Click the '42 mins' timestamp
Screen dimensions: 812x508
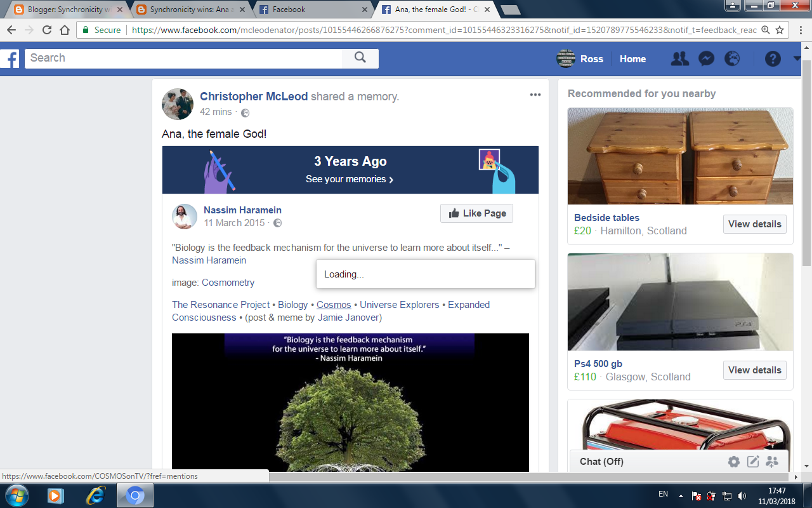point(216,112)
